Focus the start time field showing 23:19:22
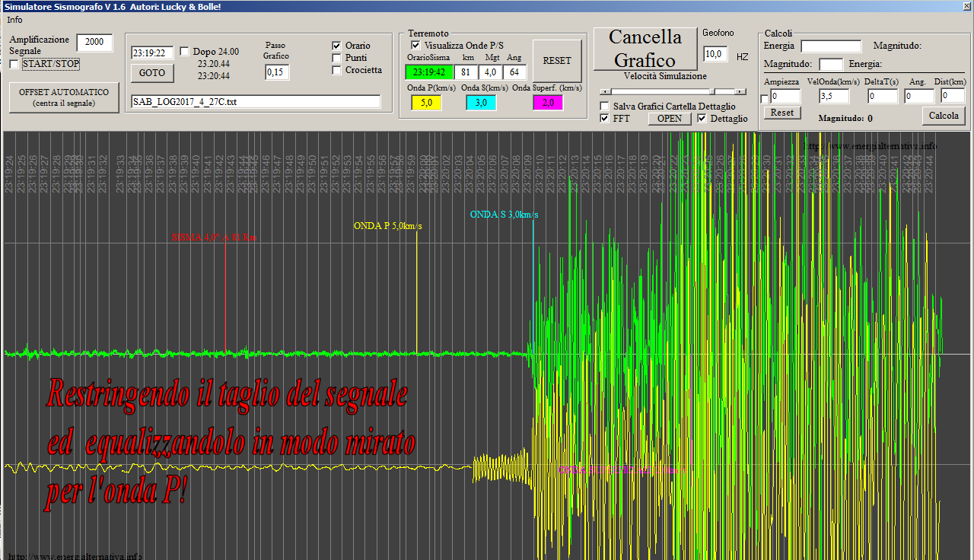This screenshot has height=560, width=974. [x=152, y=53]
